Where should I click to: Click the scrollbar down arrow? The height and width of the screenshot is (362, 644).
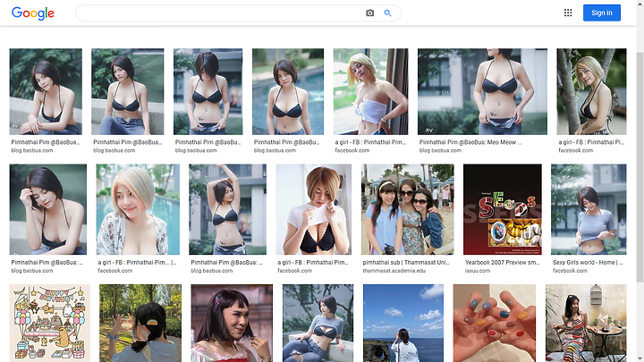tap(640, 358)
